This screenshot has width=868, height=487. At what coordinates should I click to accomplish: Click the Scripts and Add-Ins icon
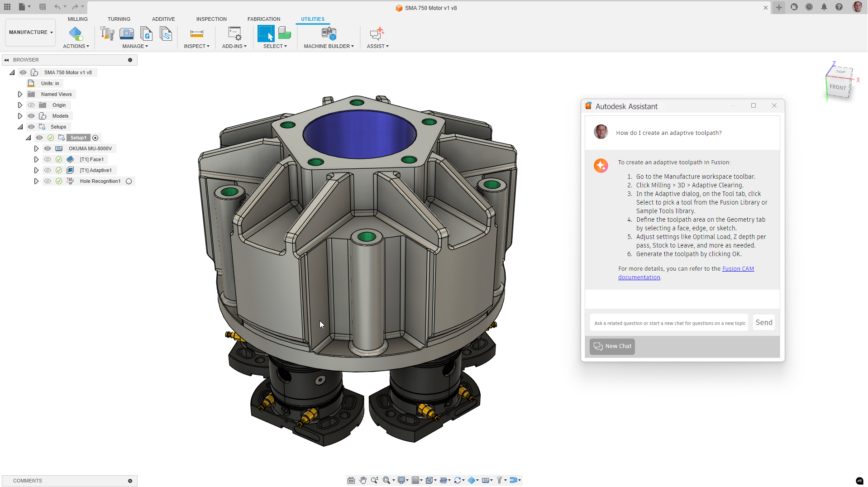point(234,34)
